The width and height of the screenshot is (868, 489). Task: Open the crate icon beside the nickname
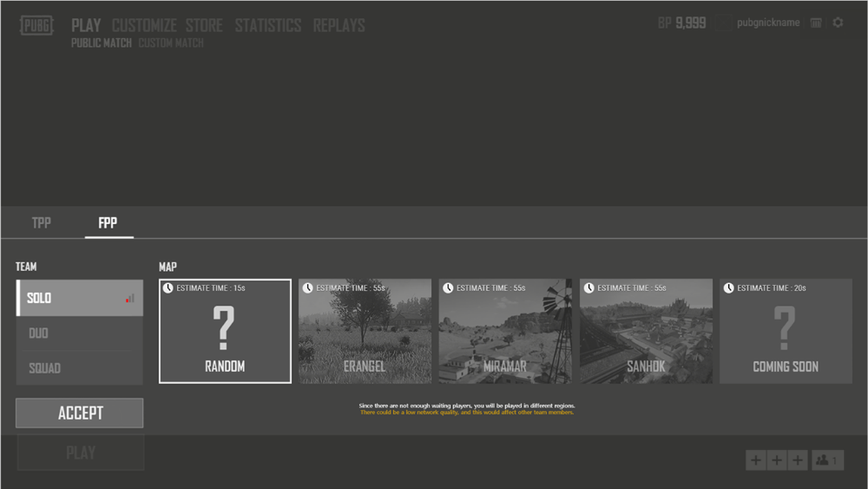(816, 23)
